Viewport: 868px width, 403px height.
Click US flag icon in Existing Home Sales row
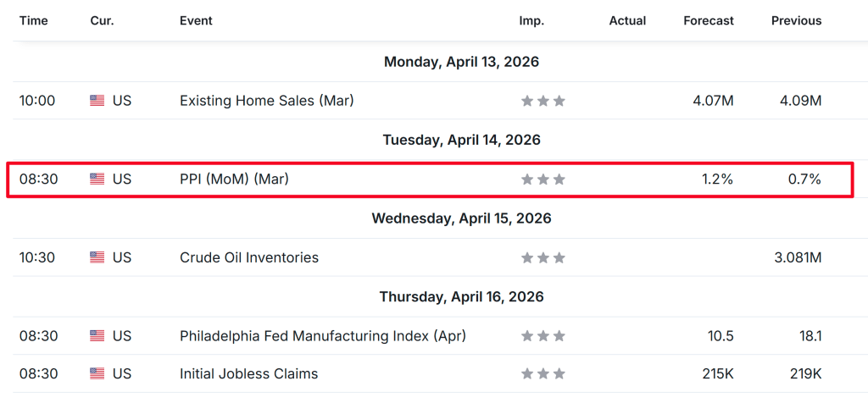point(97,101)
